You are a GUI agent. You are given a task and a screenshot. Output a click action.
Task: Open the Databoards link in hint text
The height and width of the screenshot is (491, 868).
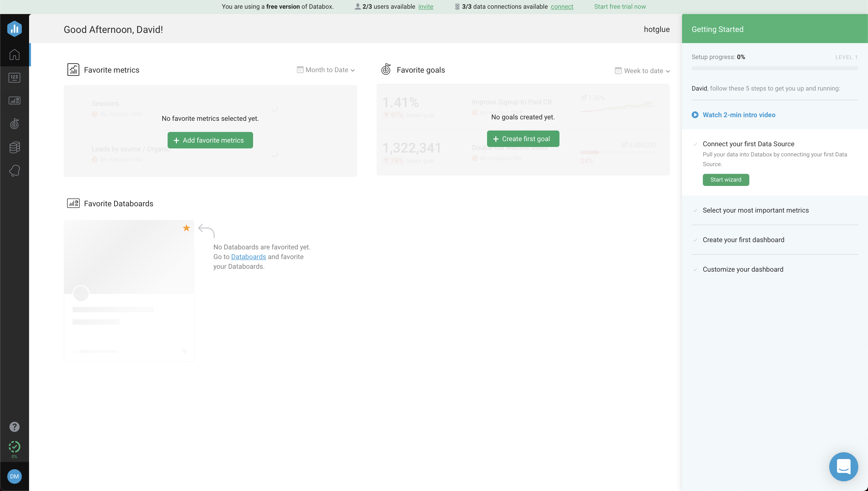(248, 257)
